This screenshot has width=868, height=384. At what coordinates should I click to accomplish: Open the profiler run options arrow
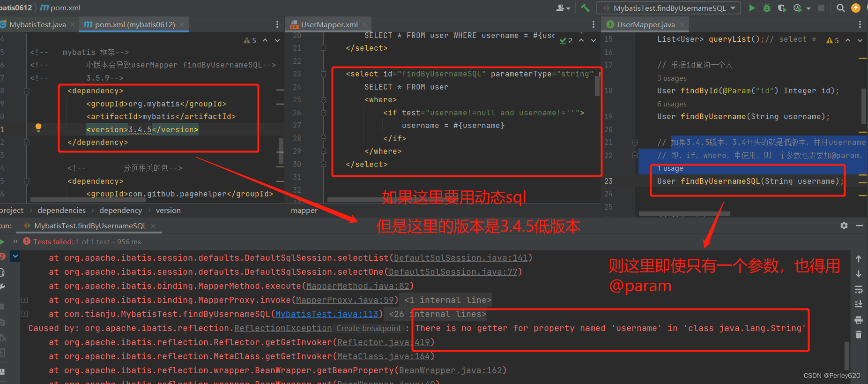(x=809, y=8)
